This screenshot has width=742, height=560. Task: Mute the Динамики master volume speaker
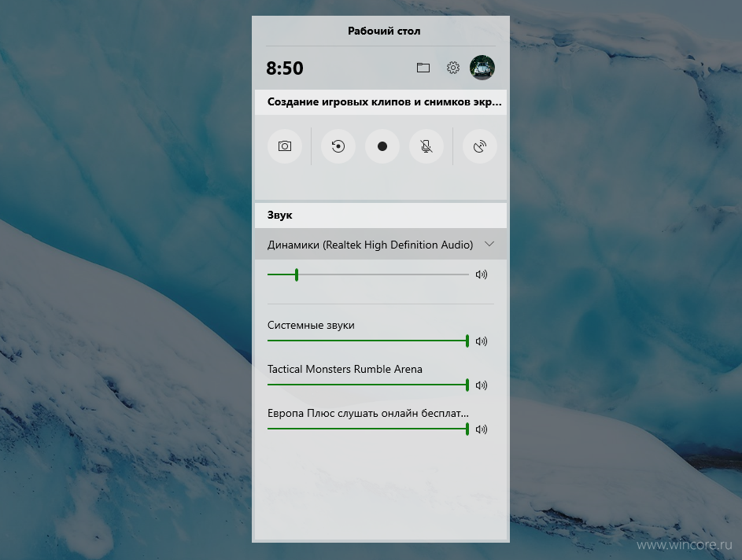click(482, 274)
